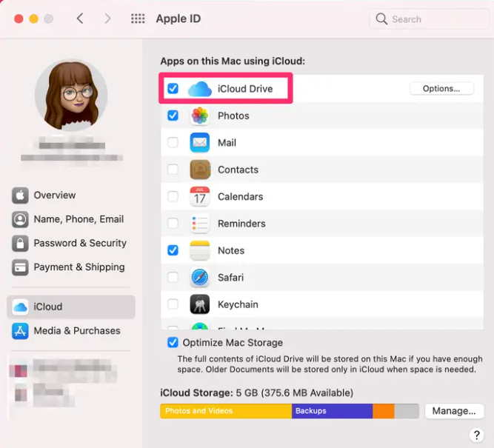The height and width of the screenshot is (448, 494).
Task: Click the Contacts book icon
Action: coord(200,170)
